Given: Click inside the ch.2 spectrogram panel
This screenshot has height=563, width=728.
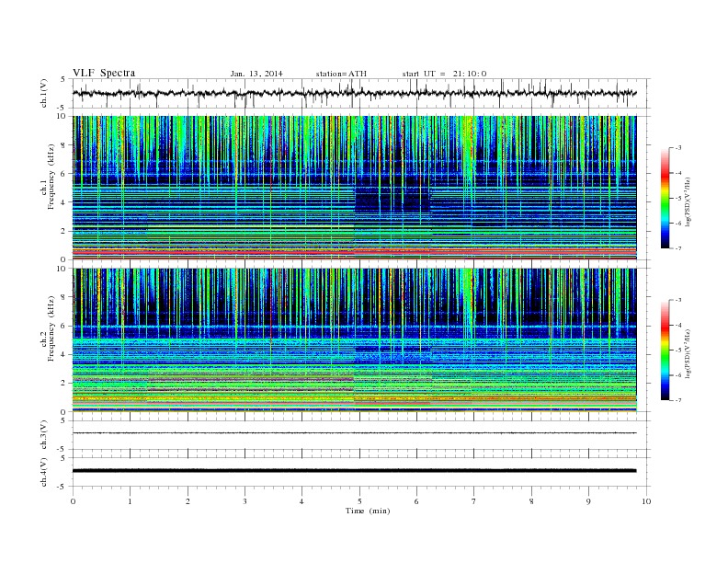Looking at the screenshot, I should (x=354, y=340).
